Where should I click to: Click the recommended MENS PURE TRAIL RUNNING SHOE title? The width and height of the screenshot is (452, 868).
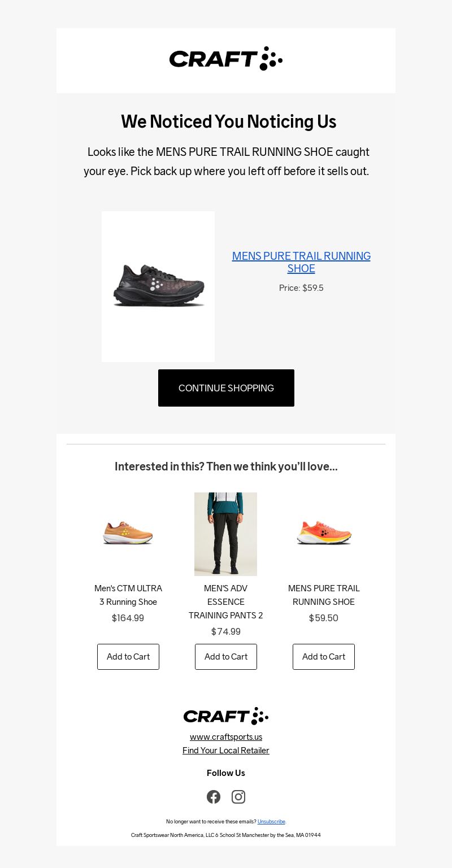pyautogui.click(x=324, y=595)
